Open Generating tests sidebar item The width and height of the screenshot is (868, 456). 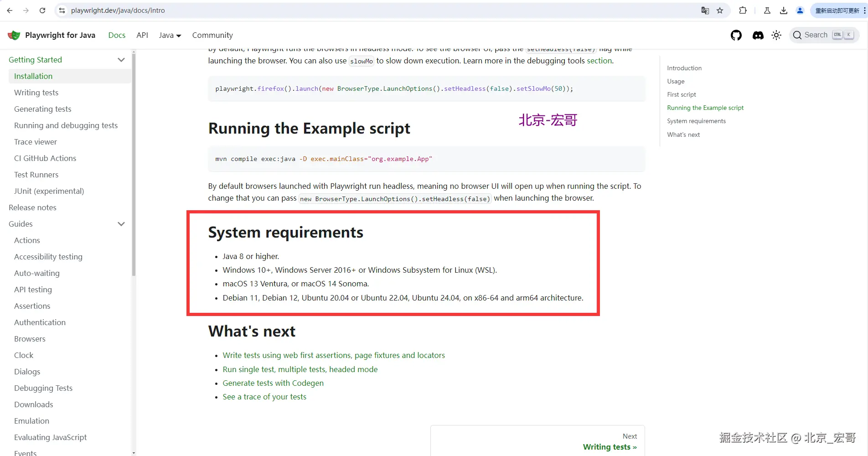42,109
